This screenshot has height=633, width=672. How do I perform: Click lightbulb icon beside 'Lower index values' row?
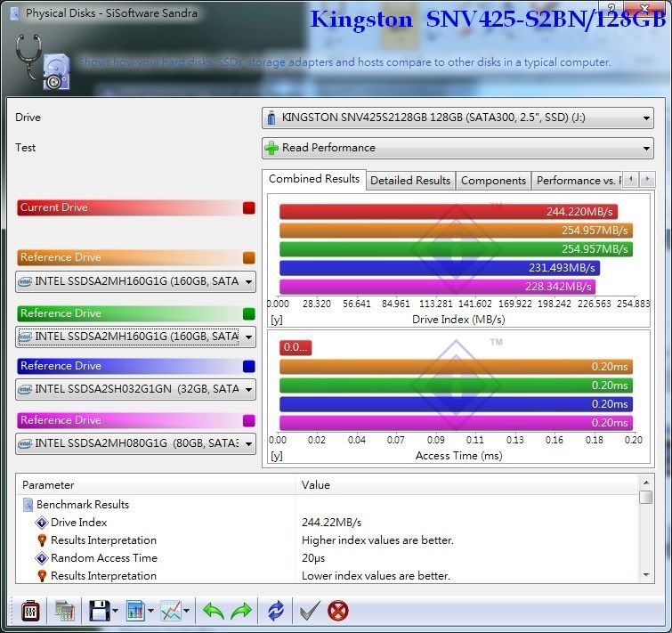(42, 575)
